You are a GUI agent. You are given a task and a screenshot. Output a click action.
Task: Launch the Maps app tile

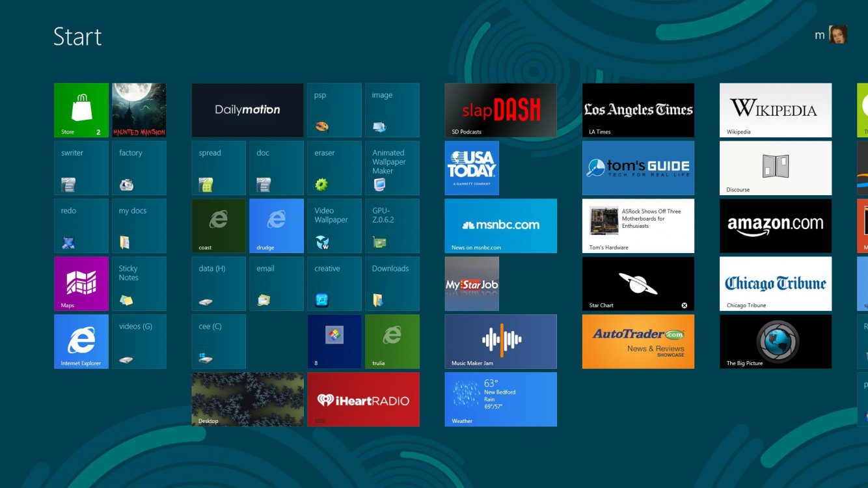click(81, 284)
